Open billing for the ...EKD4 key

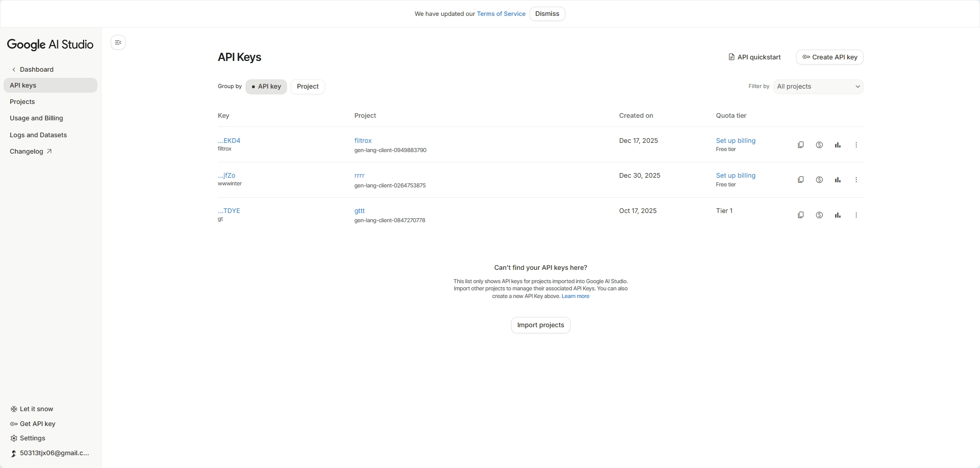point(819,145)
